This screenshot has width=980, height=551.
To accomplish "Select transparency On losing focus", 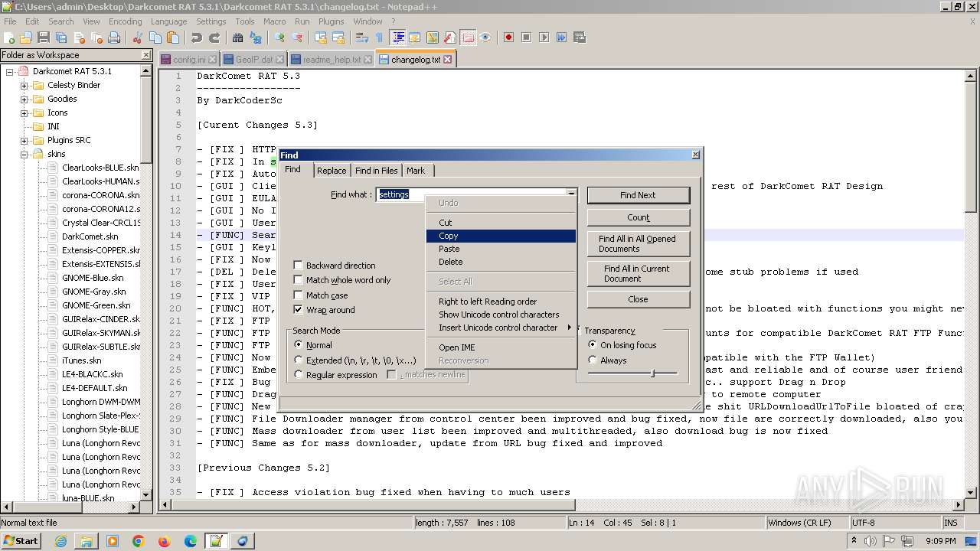I will 593,345.
